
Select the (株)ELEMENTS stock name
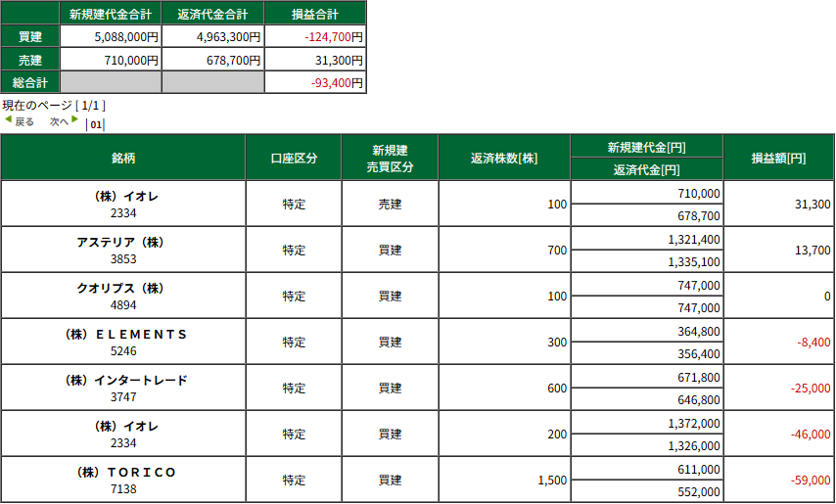click(x=123, y=334)
